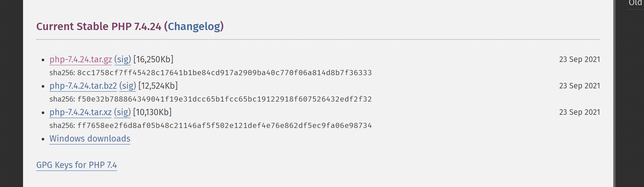Image resolution: width=644 pixels, height=187 pixels.
Task: Download php-7.4.24.tar.gz
Action: pyautogui.click(x=81, y=59)
